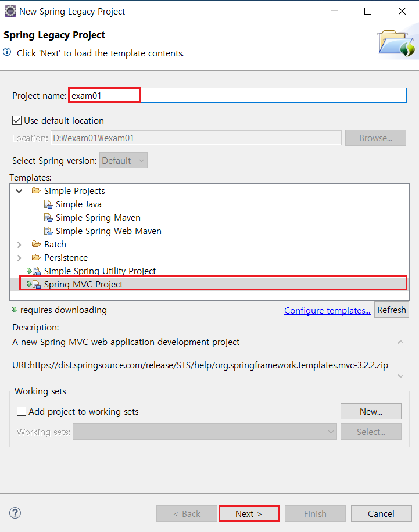Image resolution: width=419 pixels, height=532 pixels.
Task: Open the Select Spring version dropdown
Action: tap(123, 160)
